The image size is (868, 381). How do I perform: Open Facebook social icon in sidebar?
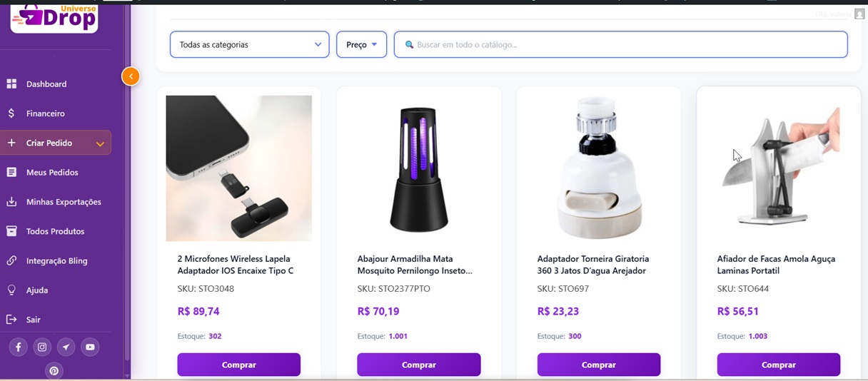point(18,347)
